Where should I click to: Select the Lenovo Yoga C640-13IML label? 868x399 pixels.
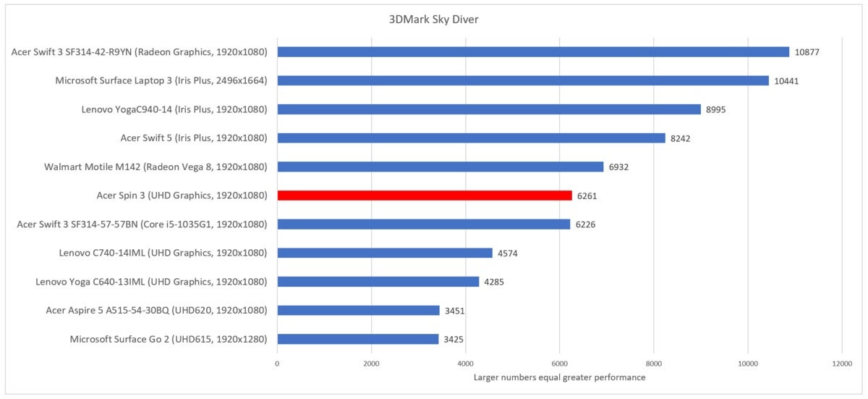[152, 282]
